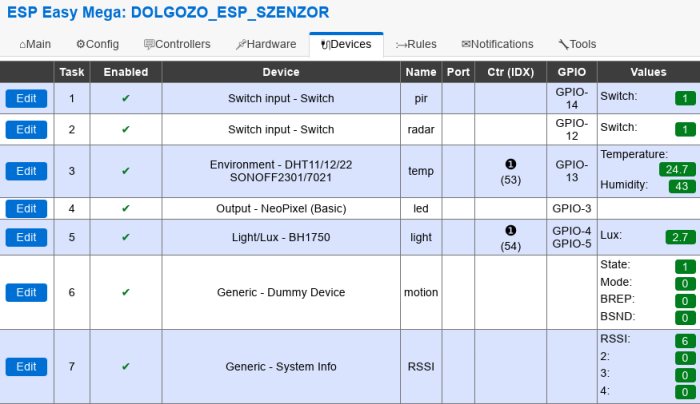Click enabled checkmark for RSSI task

(126, 367)
